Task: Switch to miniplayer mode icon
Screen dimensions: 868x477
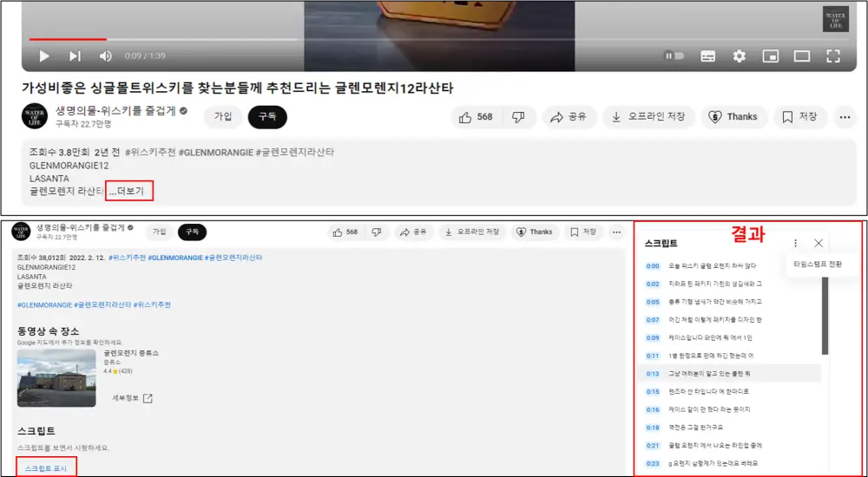Action: (771, 56)
